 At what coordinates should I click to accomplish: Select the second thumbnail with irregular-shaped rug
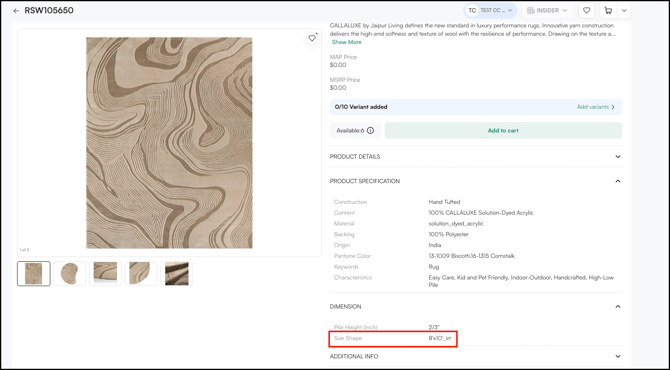69,273
